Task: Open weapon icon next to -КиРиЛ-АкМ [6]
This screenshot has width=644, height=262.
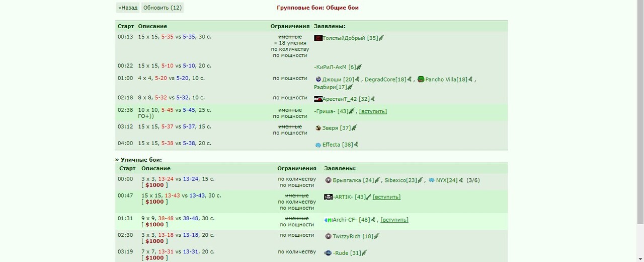Action: point(359,67)
